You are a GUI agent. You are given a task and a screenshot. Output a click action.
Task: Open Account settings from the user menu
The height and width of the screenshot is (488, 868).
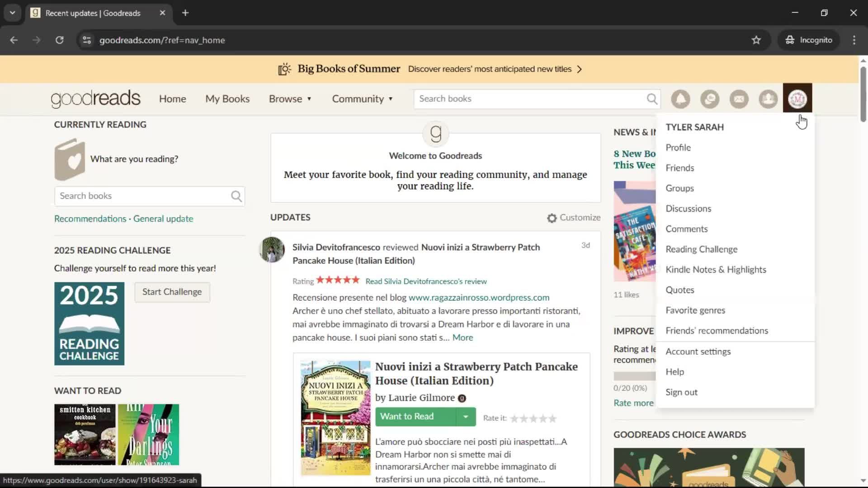pos(698,352)
